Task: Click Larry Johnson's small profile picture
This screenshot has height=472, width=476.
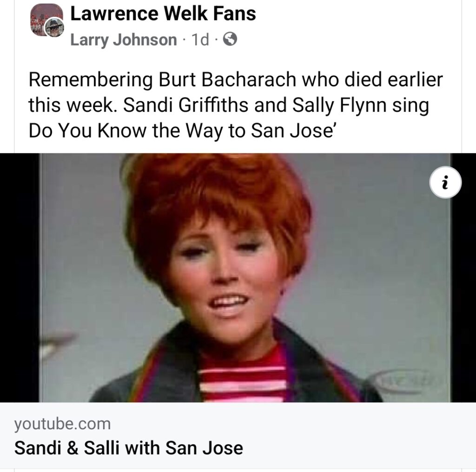Action: coord(55,28)
